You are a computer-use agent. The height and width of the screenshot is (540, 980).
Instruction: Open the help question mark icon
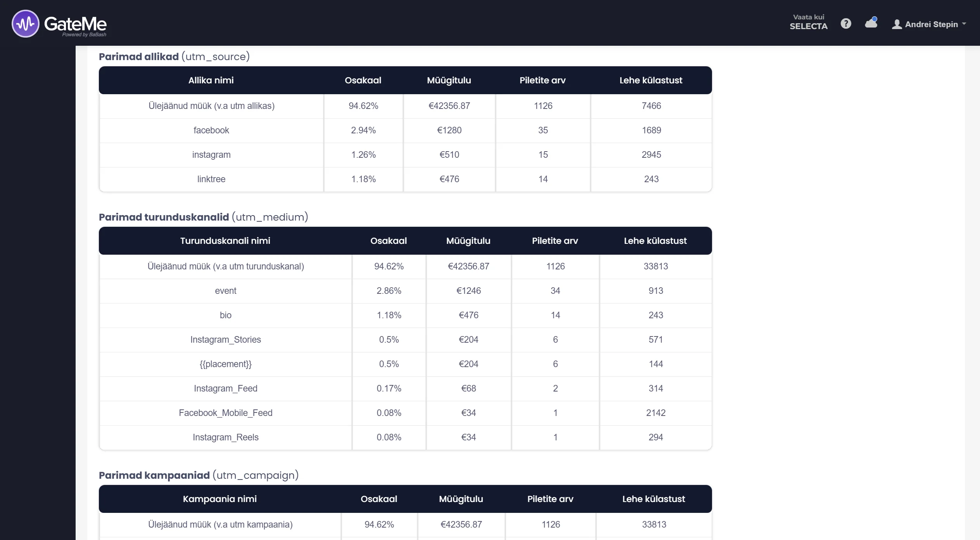point(846,24)
